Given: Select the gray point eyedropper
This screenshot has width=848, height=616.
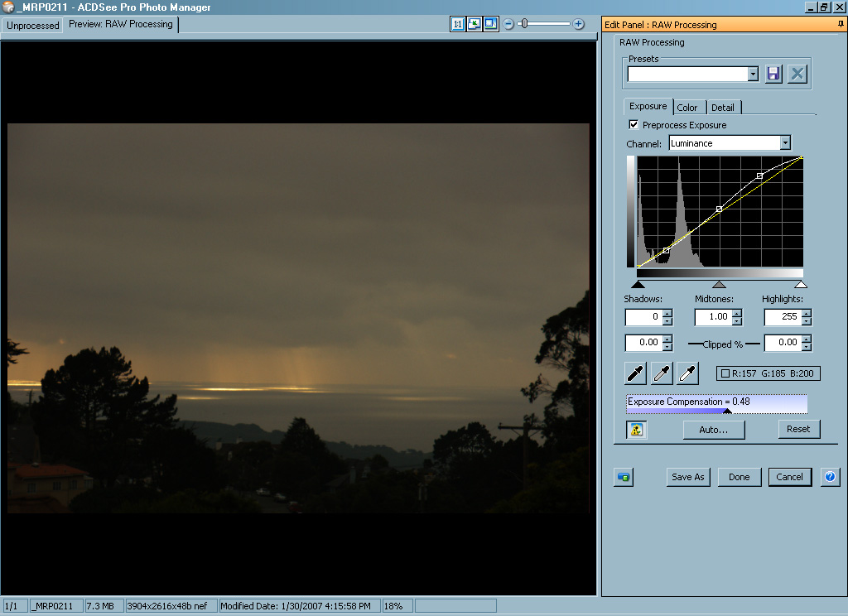Looking at the screenshot, I should point(661,373).
